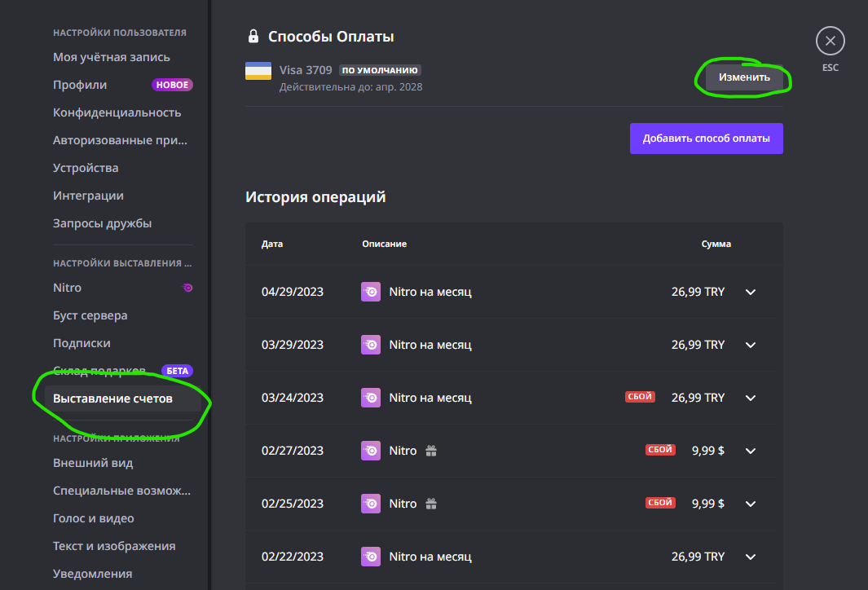Click the 9,99 $ amount for 02/27/2023

pos(708,451)
